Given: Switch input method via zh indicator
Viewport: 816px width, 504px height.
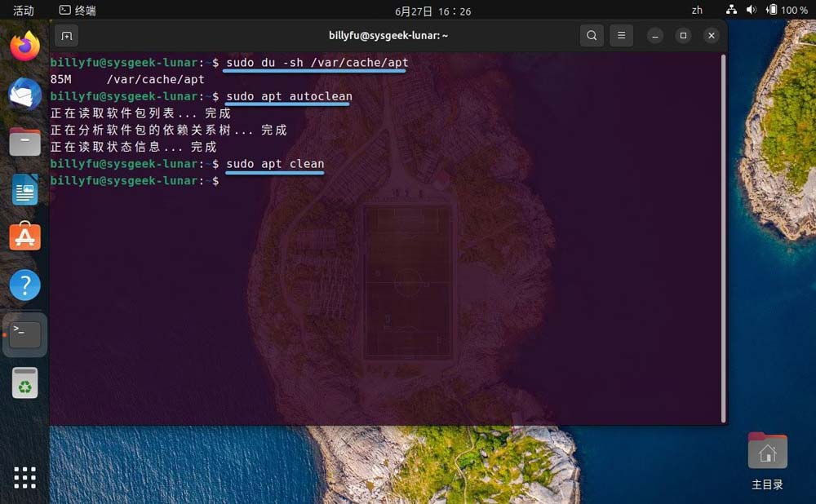Looking at the screenshot, I should (x=697, y=11).
